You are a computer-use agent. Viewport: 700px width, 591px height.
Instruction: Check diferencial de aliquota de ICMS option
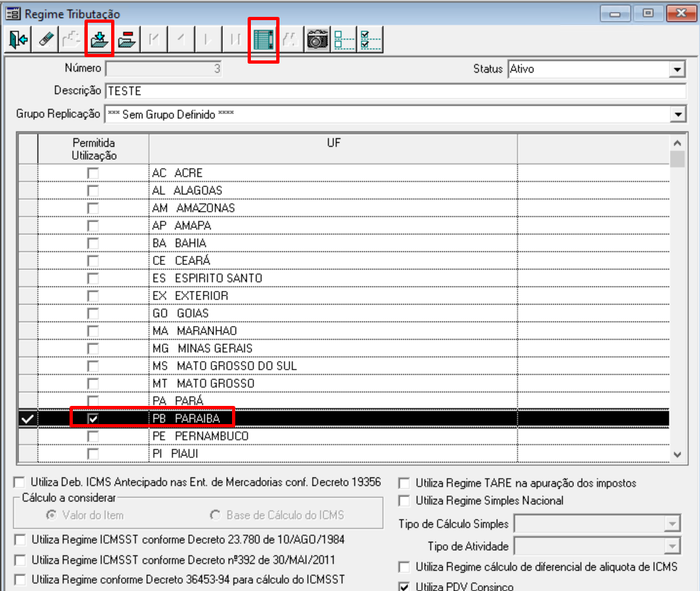(404, 567)
